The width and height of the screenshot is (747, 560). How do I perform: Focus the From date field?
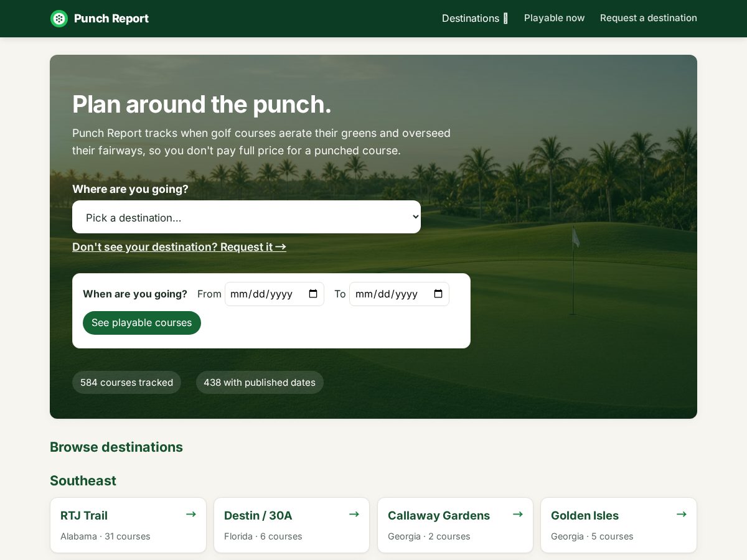tap(274, 294)
